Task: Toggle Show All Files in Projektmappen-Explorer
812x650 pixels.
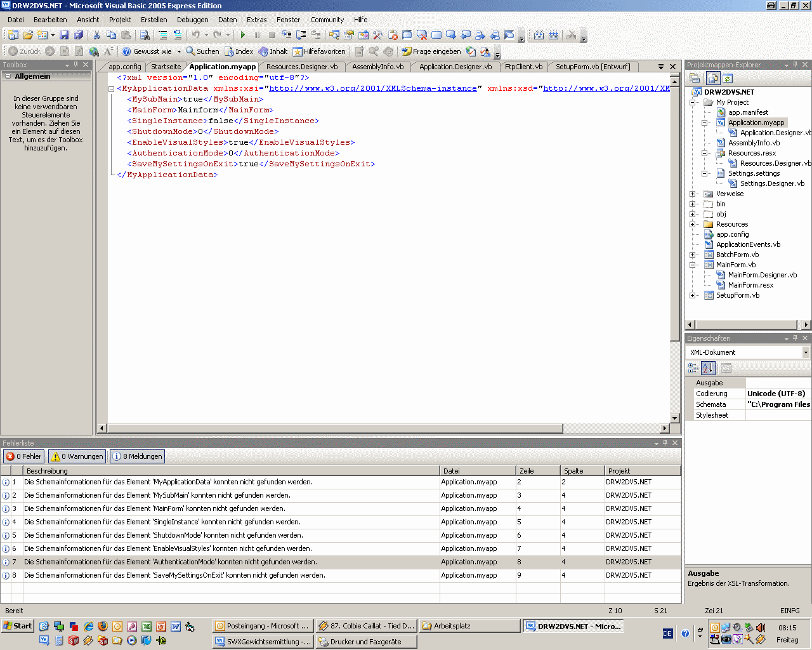Action: pyautogui.click(x=713, y=78)
